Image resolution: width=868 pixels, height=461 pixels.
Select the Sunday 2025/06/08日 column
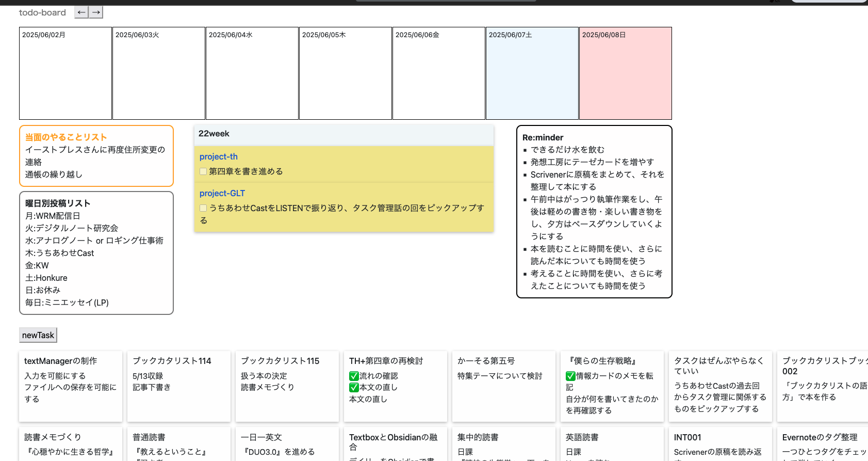626,73
